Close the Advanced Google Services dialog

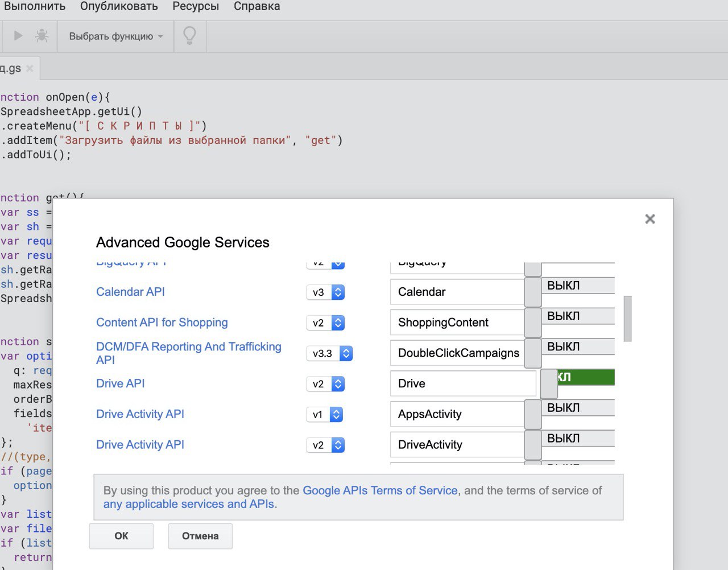[650, 219]
